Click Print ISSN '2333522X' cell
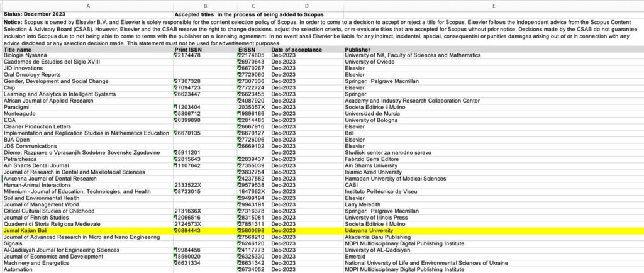 tap(206, 185)
